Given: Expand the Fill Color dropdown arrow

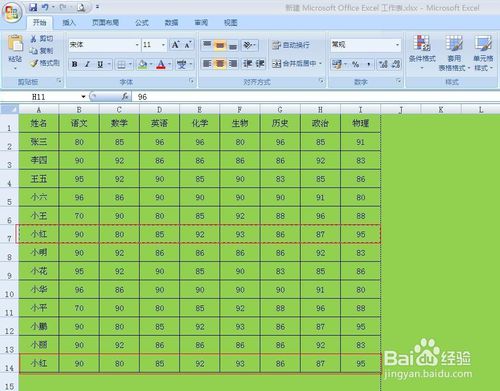Looking at the screenshot, I should coord(151,64).
